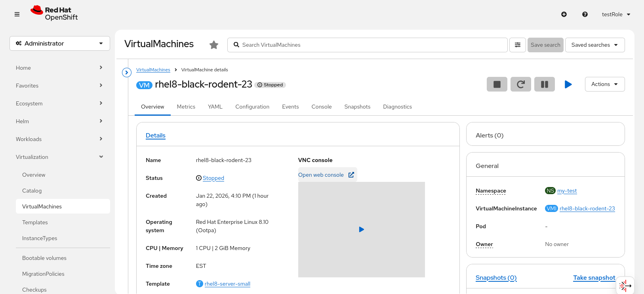Screen dimensions: 644x294
Task: Click the Search VirtualMachines input field
Action: (x=368, y=45)
